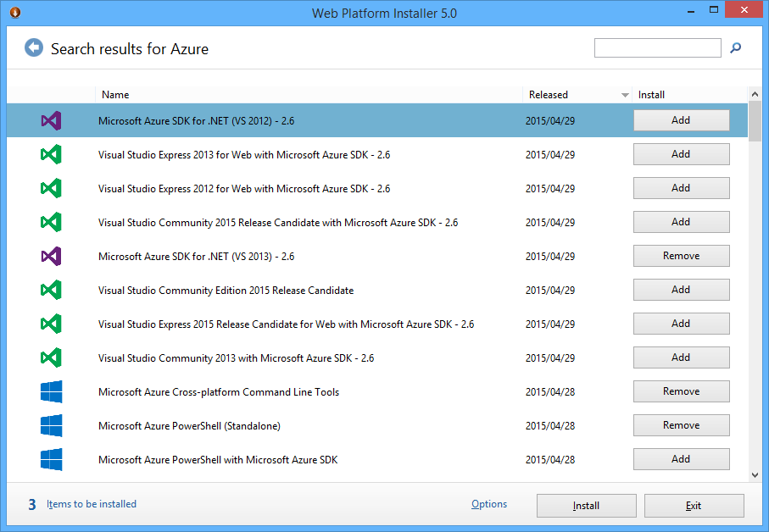Image resolution: width=769 pixels, height=532 pixels.
Task: Add Microsoft Azure SDK for .NET (VS 2012)
Action: coord(681,120)
